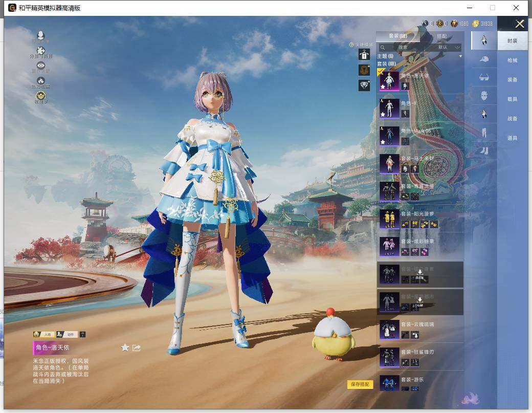Select the diamond filter icon
This screenshot has height=413, width=532.
[x=364, y=85]
